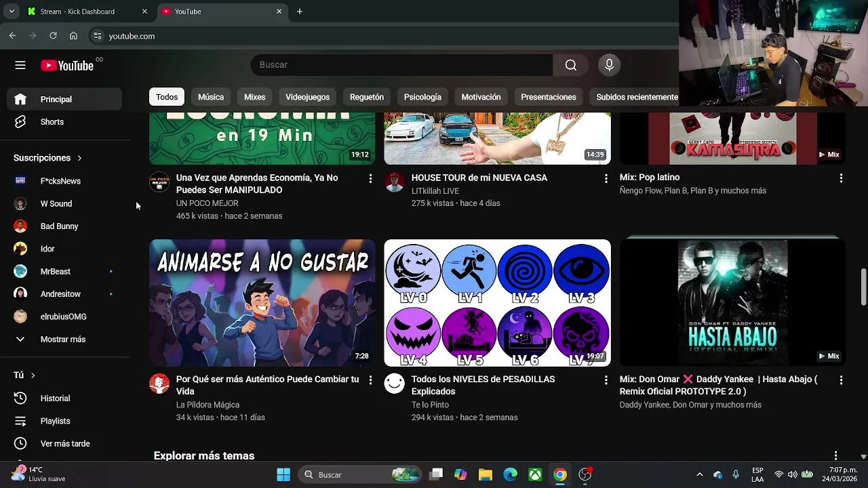The width and height of the screenshot is (868, 488).
Task: Open options for Don Omar mix
Action: [841, 380]
